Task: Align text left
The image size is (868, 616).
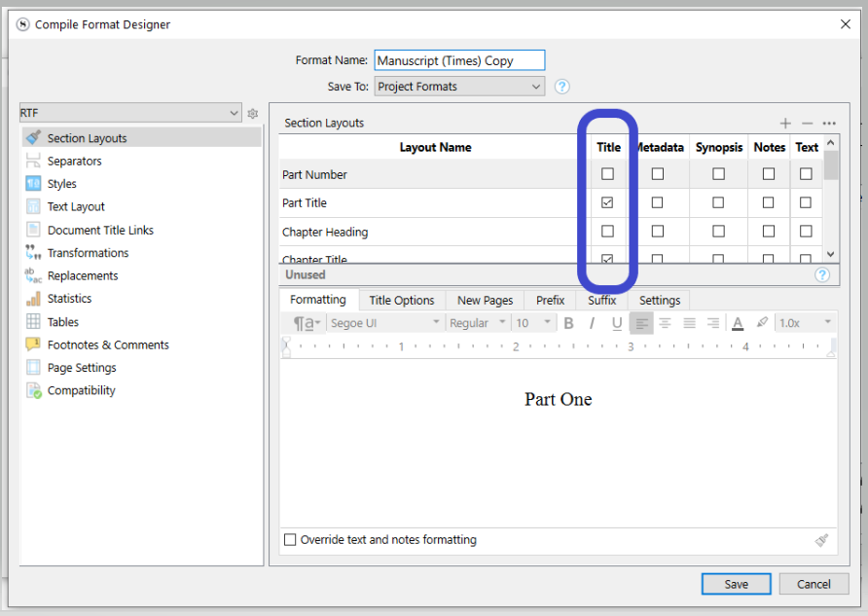Action: 641,323
